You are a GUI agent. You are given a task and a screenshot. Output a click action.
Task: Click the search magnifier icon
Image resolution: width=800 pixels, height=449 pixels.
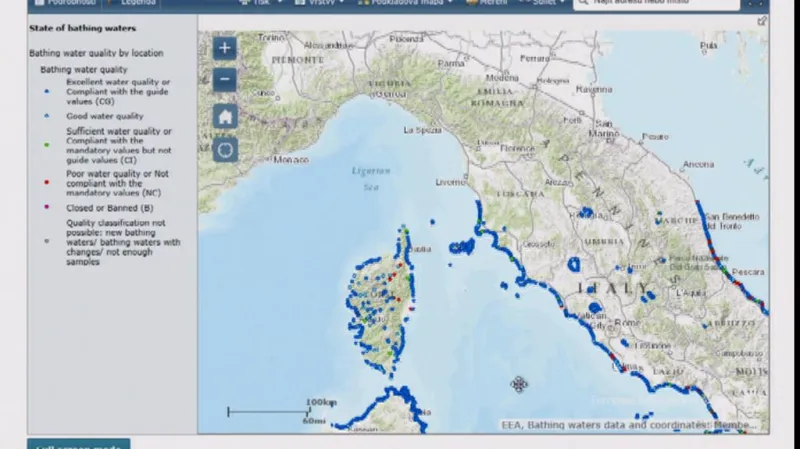(x=584, y=3)
